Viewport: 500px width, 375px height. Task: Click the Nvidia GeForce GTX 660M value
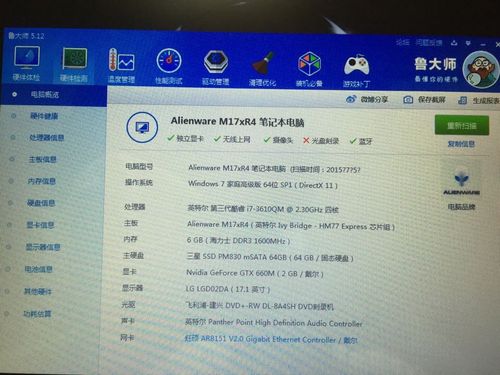point(254,273)
